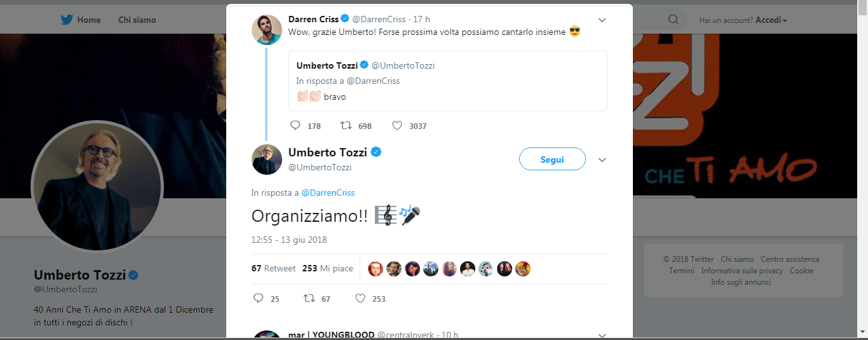Open Darren Criss tweet options chevron
The height and width of the screenshot is (340, 868).
click(602, 20)
